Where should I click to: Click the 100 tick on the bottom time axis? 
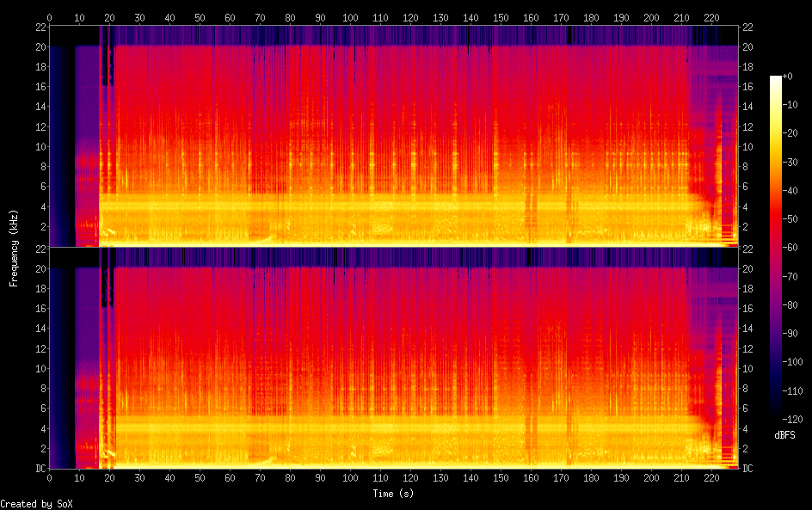[350, 478]
